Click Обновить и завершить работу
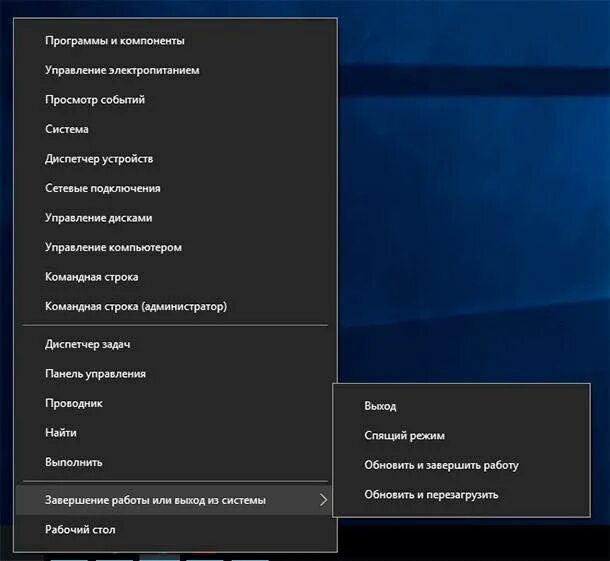The height and width of the screenshot is (561, 610). tap(461, 466)
